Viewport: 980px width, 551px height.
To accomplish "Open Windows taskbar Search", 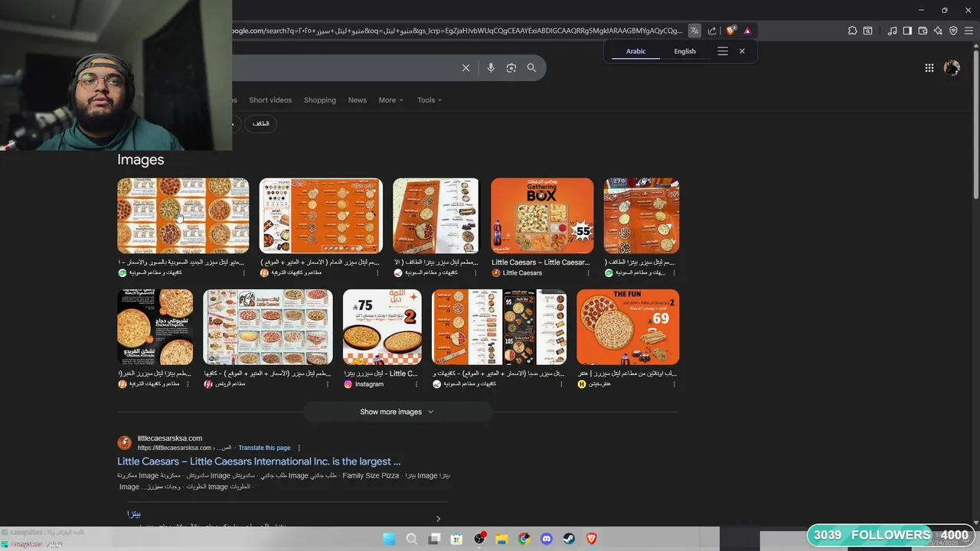I will [411, 539].
